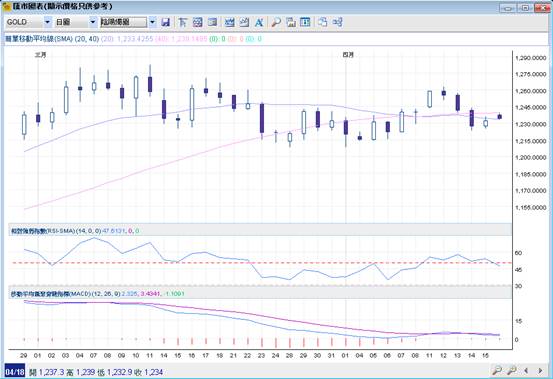
Task: Click the panel layout icon, third after the save icon
Action: point(212,22)
